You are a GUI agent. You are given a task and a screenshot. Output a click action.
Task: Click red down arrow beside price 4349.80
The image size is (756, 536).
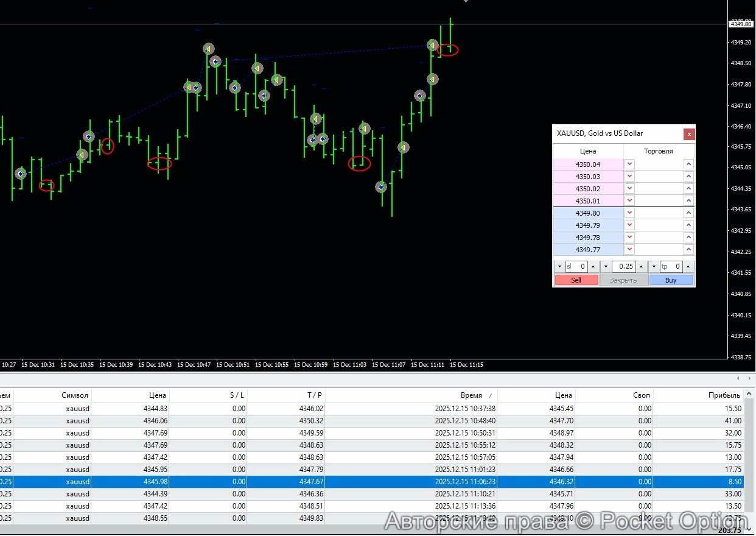click(x=630, y=213)
